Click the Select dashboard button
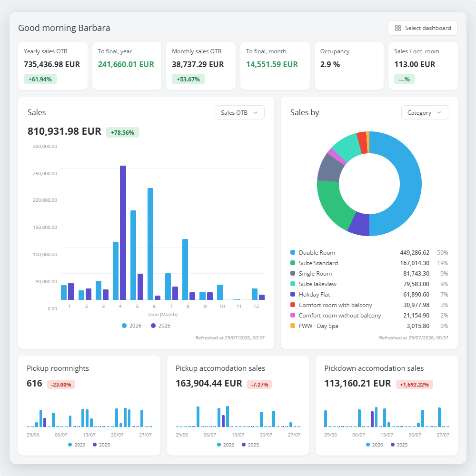The height and width of the screenshot is (476, 476). click(423, 28)
